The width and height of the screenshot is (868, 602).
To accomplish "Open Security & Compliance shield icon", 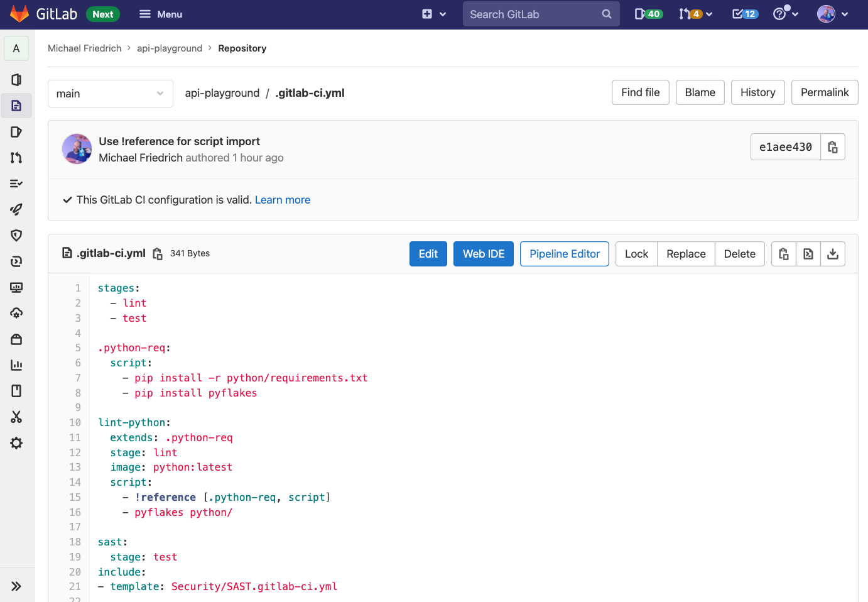I will pyautogui.click(x=16, y=235).
